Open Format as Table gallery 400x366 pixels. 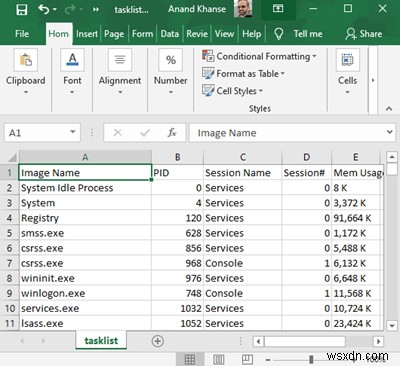pos(243,74)
